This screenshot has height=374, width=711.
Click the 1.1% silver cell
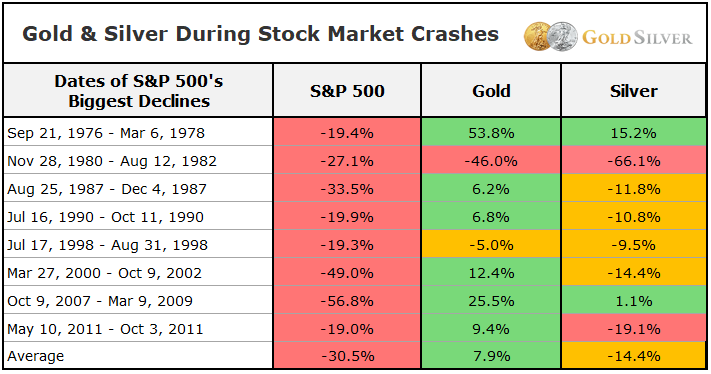(x=633, y=300)
